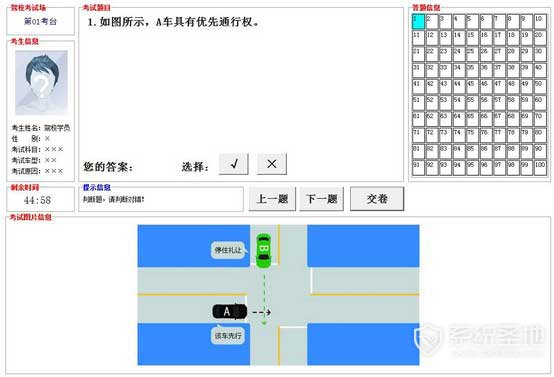This screenshot has width=554, height=377.
Task: Go back with 上一题 button
Action: [x=272, y=199]
